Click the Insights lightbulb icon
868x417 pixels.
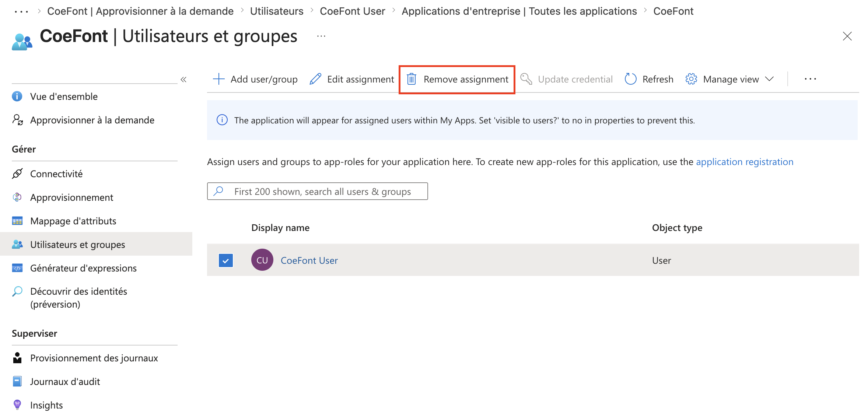[x=17, y=405]
